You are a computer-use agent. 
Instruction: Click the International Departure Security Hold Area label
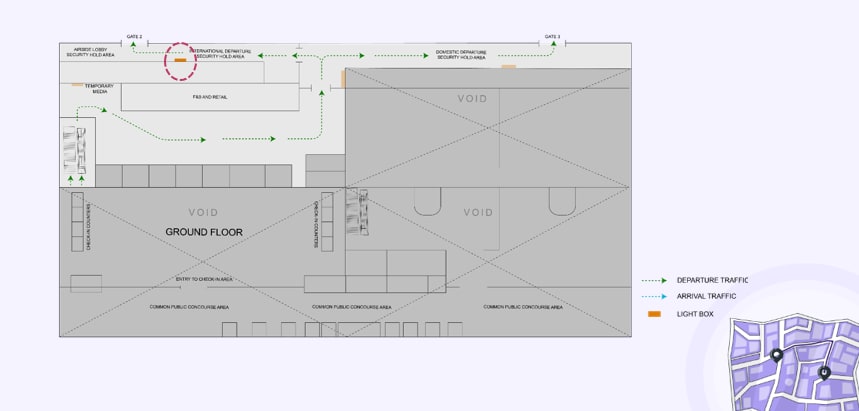[219, 53]
